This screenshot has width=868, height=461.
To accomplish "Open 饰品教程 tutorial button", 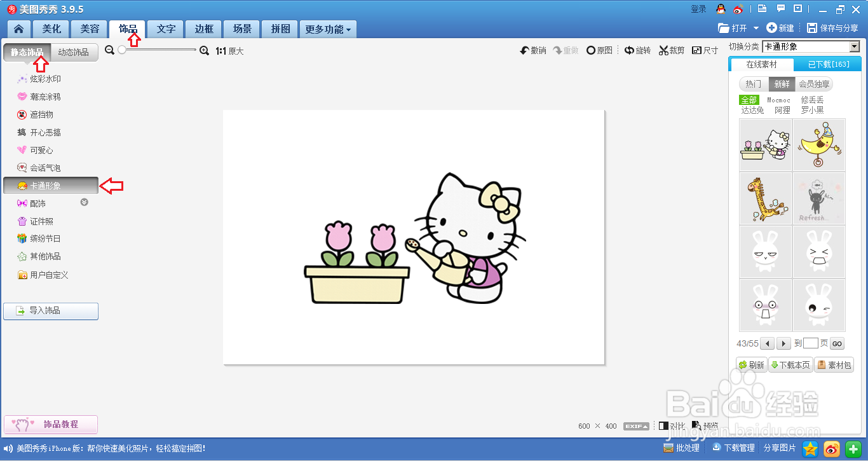I will point(51,424).
